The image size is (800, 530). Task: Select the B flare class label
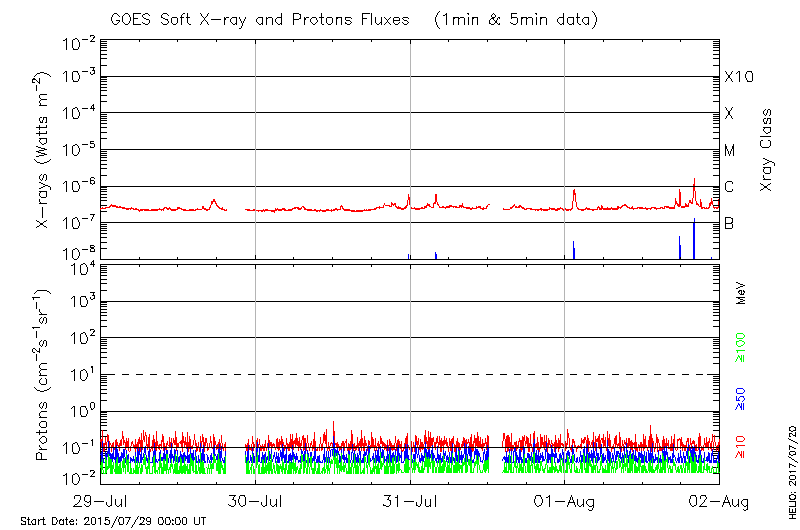click(x=729, y=223)
